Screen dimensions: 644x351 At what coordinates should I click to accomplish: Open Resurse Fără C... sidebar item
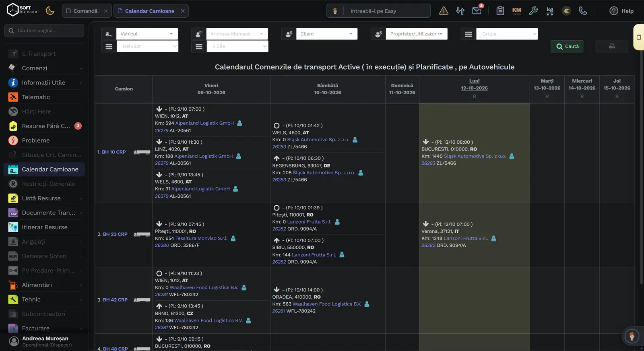[44, 126]
